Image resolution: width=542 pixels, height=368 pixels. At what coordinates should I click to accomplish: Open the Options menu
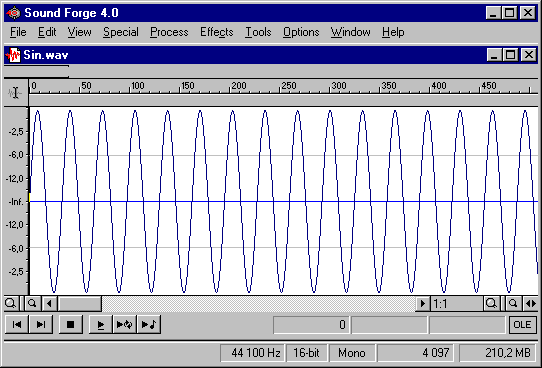click(301, 32)
